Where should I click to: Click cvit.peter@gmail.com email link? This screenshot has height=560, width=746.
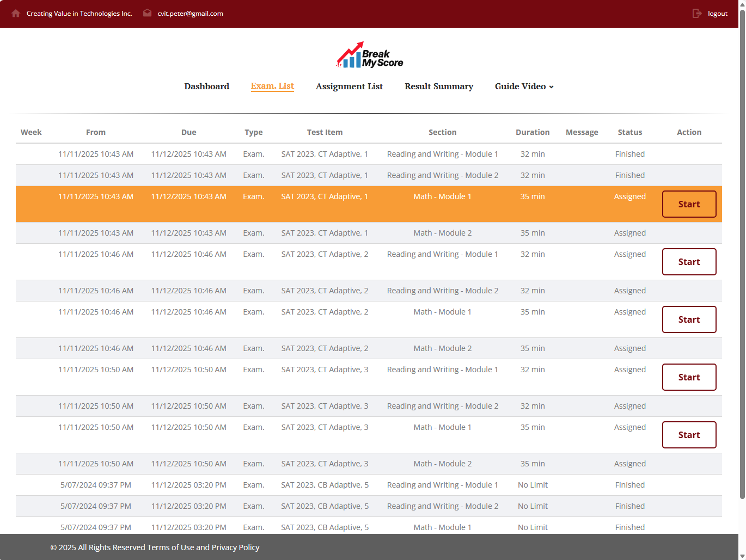(x=190, y=14)
